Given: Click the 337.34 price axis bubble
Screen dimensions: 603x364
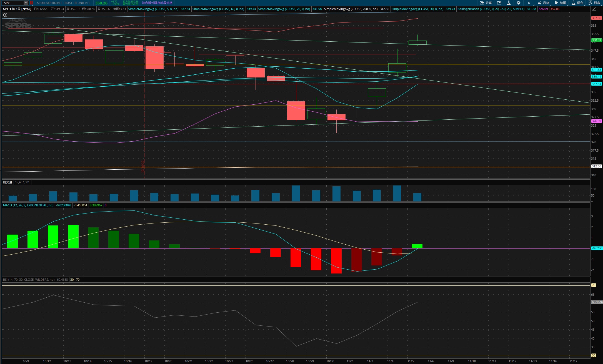Looking at the screenshot, I should [596, 84].
